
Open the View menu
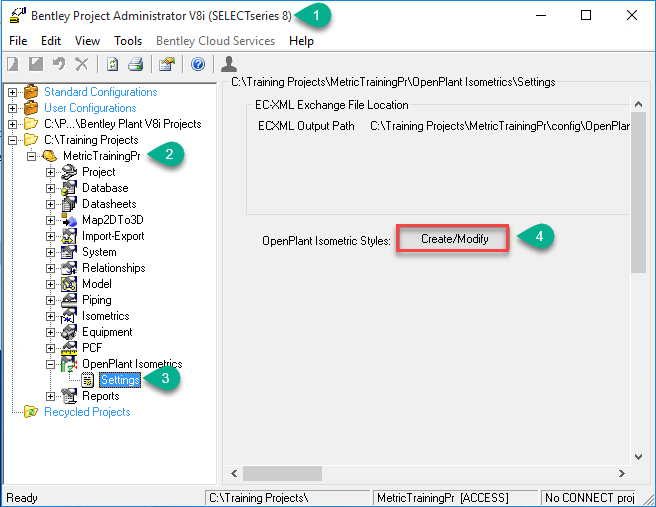87,41
